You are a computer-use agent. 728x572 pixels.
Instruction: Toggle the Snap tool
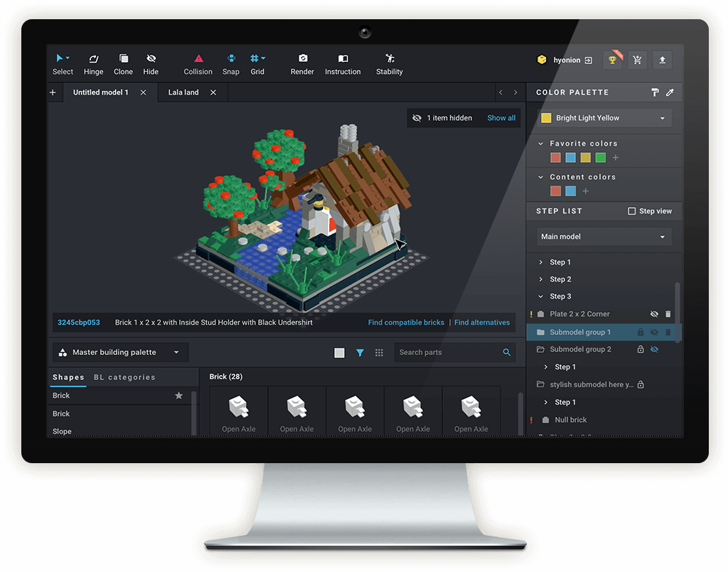230,63
